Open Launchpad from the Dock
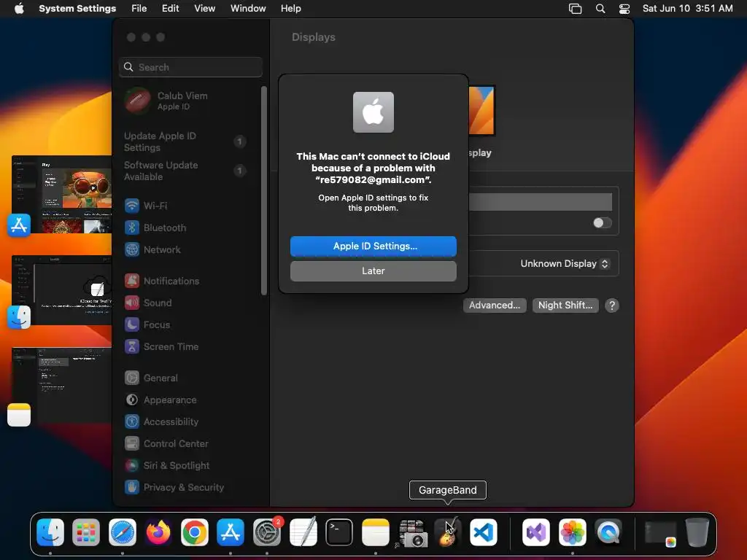This screenshot has width=747, height=560. click(x=86, y=532)
